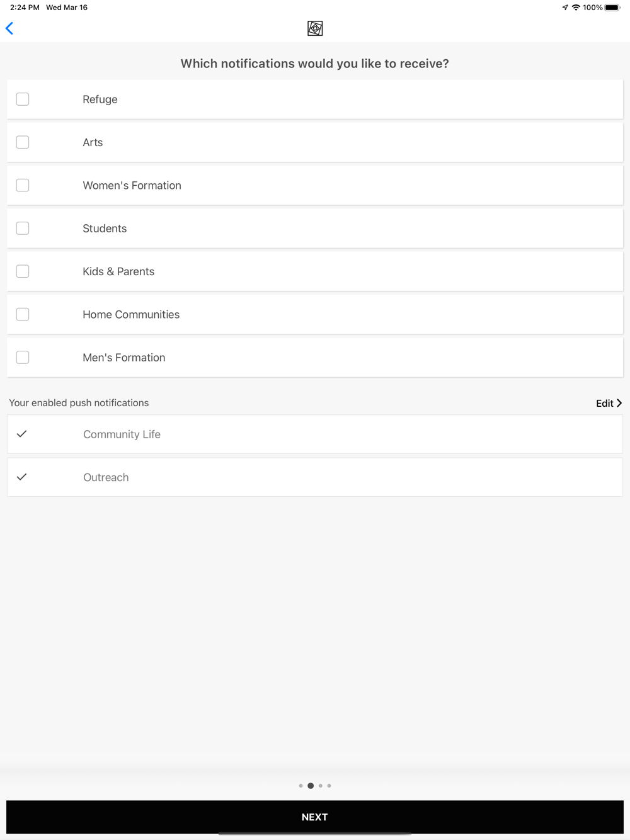The height and width of the screenshot is (840, 630).
Task: Tap the Outreach checkmark icon
Action: [22, 477]
